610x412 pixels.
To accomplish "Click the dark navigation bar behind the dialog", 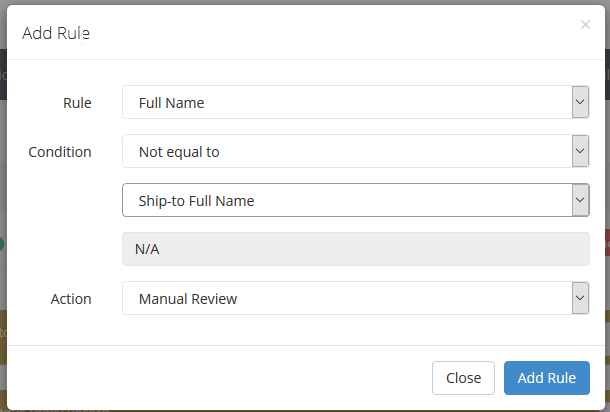I will tap(3, 74).
